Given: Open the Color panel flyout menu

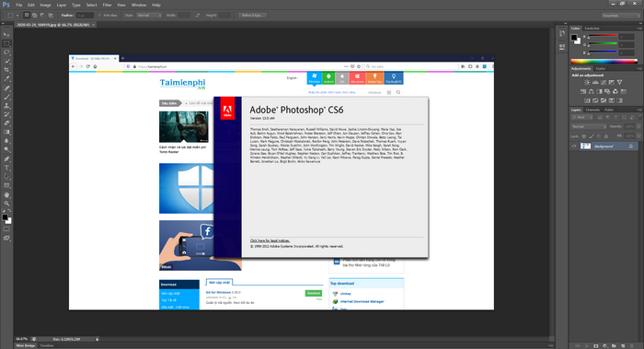Looking at the screenshot, I should tap(638, 29).
